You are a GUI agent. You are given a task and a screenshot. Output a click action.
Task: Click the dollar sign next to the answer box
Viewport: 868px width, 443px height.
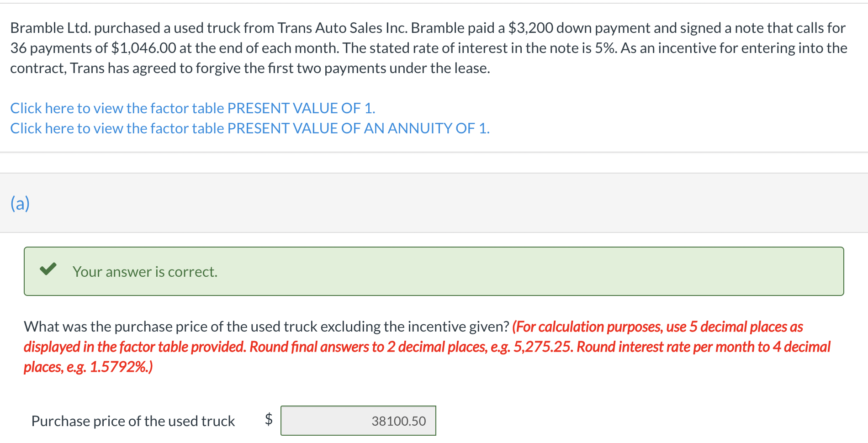[x=268, y=419]
